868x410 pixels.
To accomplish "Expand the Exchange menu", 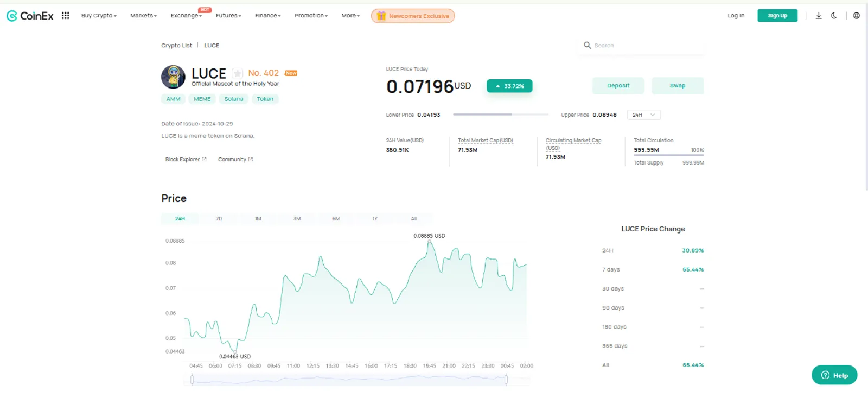I will pyautogui.click(x=186, y=16).
